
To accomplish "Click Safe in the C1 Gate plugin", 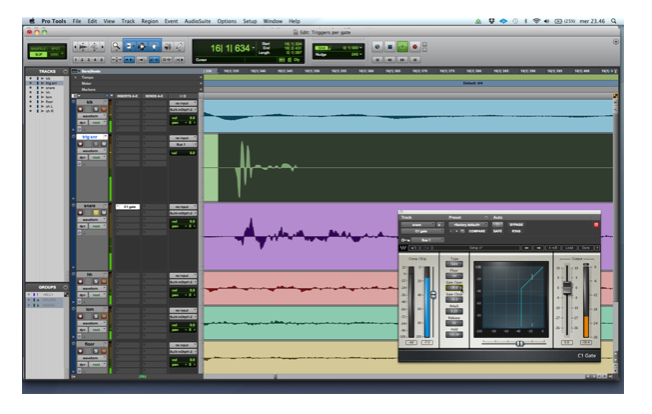I will click(498, 231).
